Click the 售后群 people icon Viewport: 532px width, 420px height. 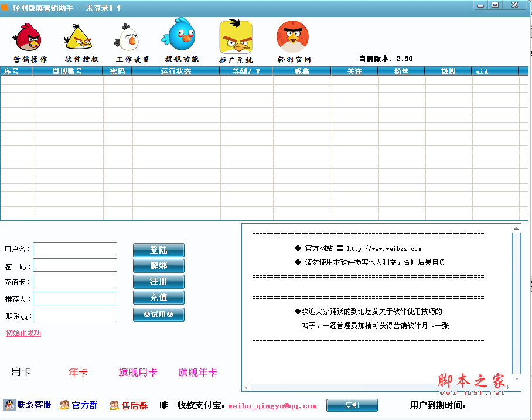point(114,405)
